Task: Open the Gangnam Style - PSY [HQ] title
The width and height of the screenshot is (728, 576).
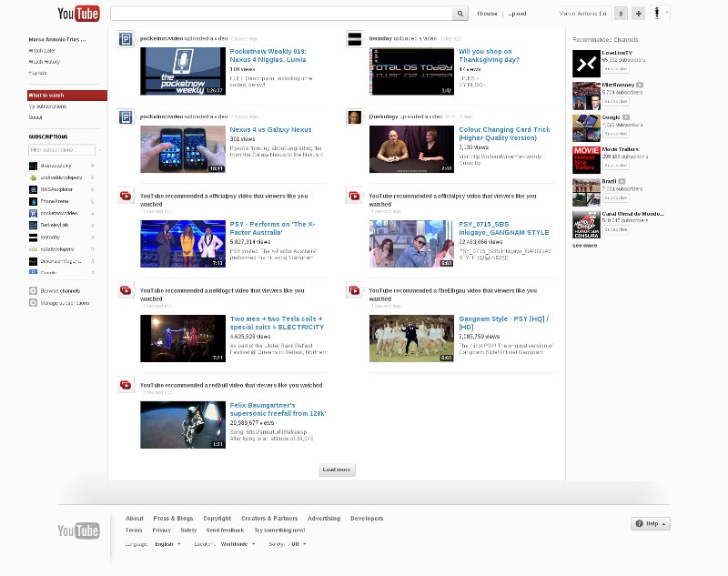Action: click(x=504, y=323)
